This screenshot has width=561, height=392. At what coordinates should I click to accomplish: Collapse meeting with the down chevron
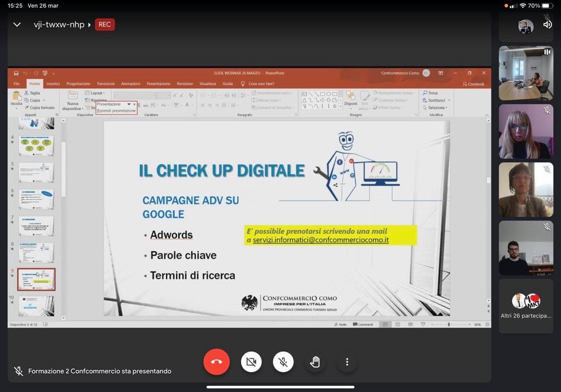(x=17, y=25)
